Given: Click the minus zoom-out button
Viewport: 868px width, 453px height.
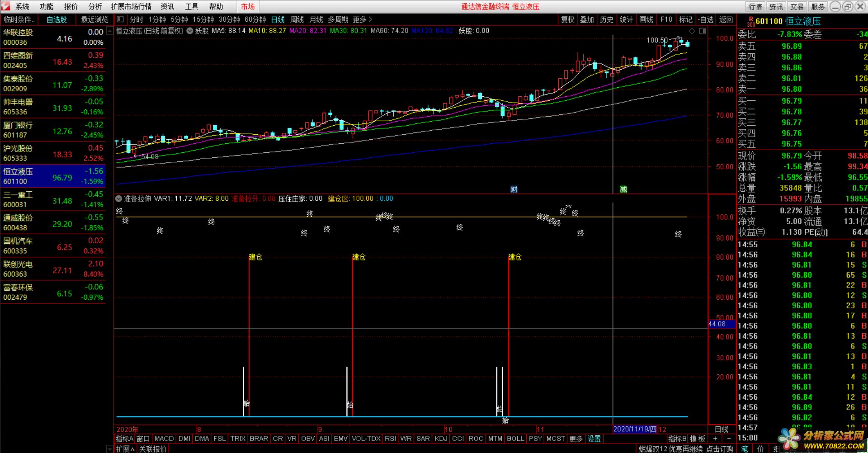Looking at the screenshot, I should click(729, 439).
